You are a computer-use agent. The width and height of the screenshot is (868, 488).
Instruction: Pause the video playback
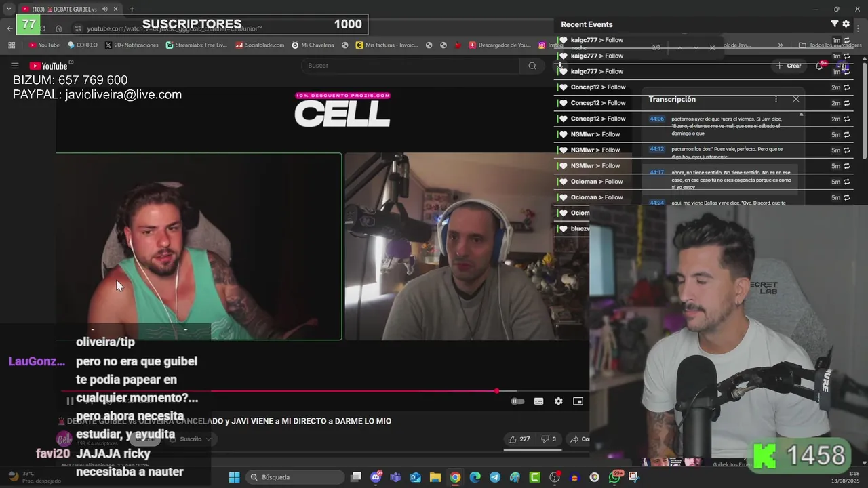(70, 401)
